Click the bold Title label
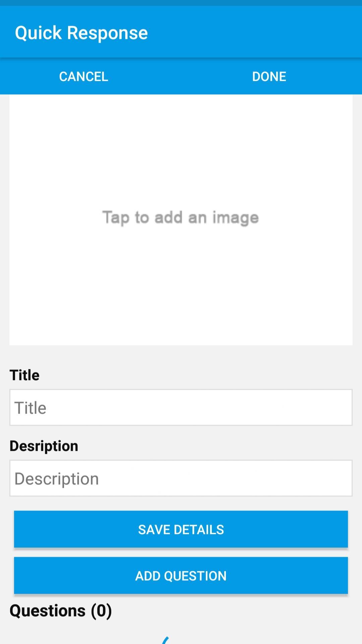This screenshot has width=362, height=644. coord(24,375)
